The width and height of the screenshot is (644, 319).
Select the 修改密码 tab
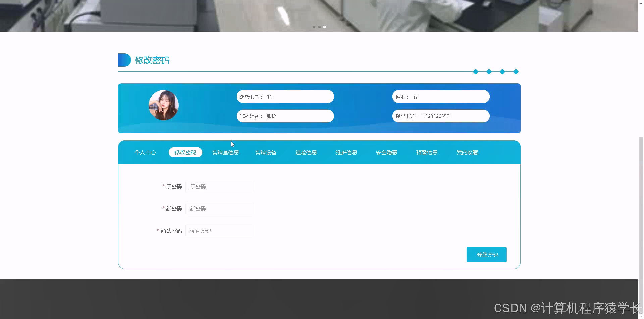tap(185, 152)
